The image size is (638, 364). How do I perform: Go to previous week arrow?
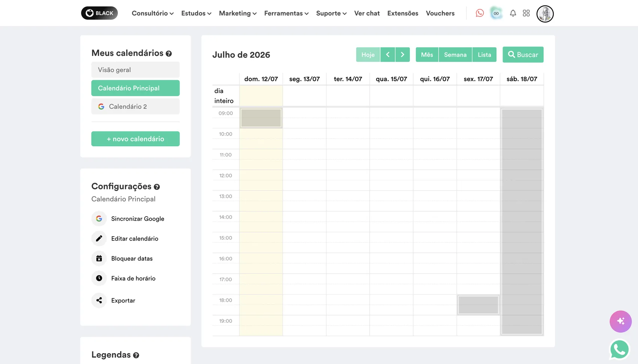click(x=388, y=54)
